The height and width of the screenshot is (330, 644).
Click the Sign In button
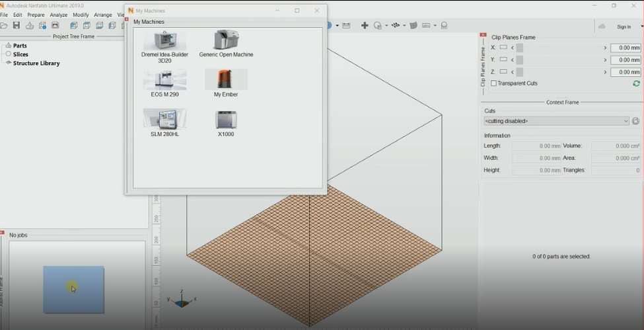[x=624, y=26]
